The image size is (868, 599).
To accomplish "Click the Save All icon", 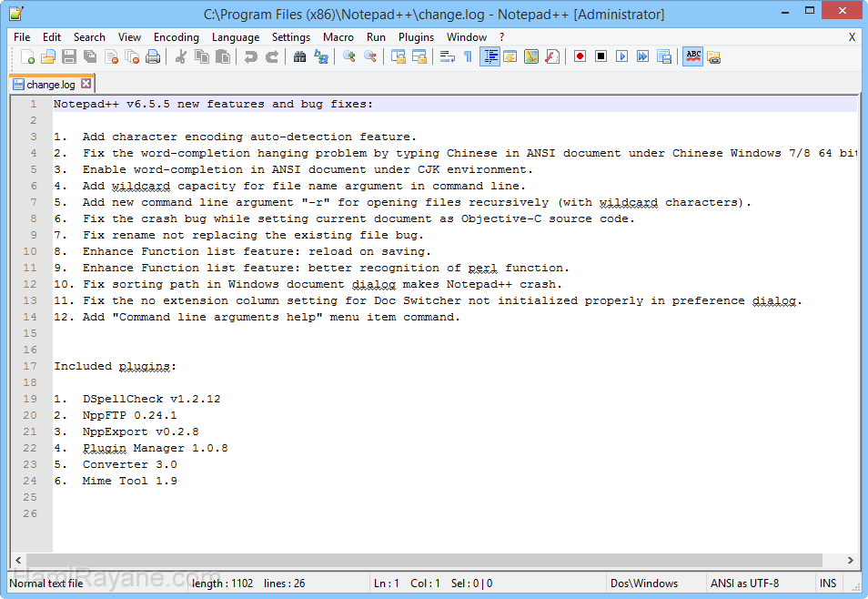I will point(90,56).
